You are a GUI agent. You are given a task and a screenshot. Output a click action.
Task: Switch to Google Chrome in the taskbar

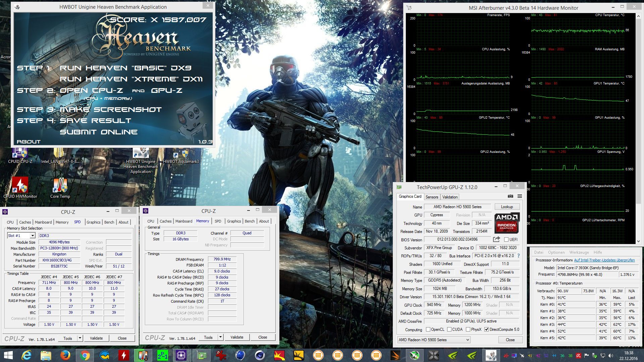[85, 355]
